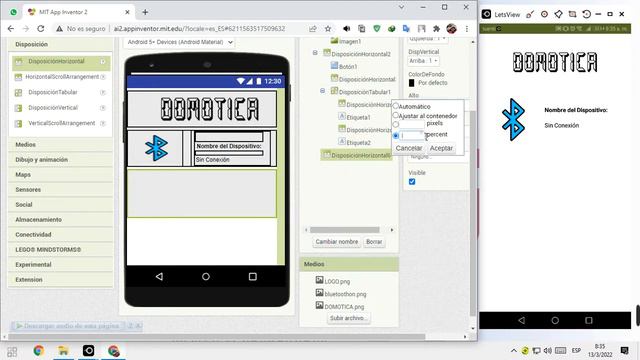The height and width of the screenshot is (360, 640).
Task: Uncheck the Visible checkbox
Action: 412,182
